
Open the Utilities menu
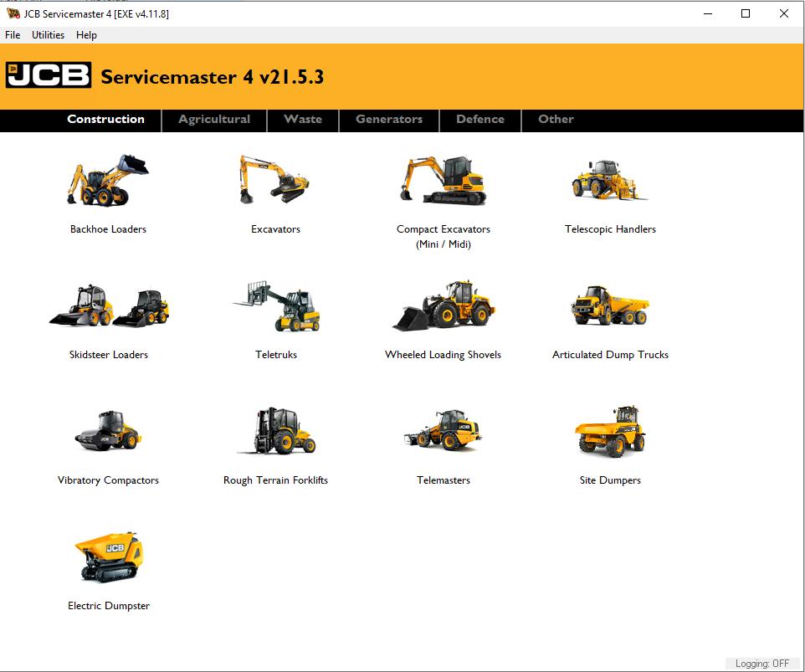click(x=48, y=35)
